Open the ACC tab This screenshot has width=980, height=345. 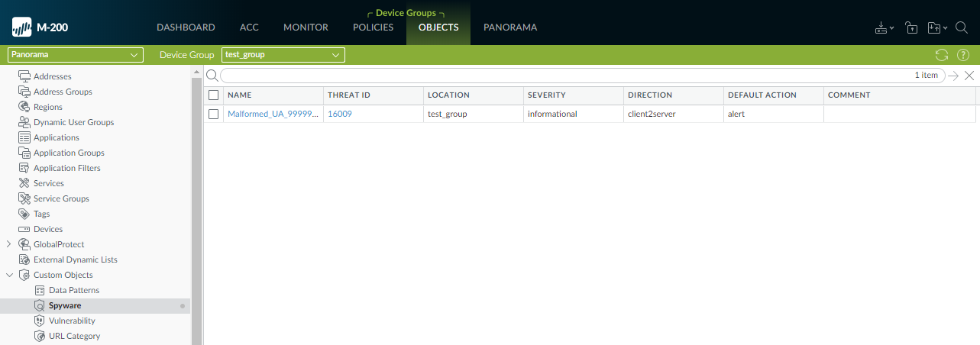pos(249,27)
